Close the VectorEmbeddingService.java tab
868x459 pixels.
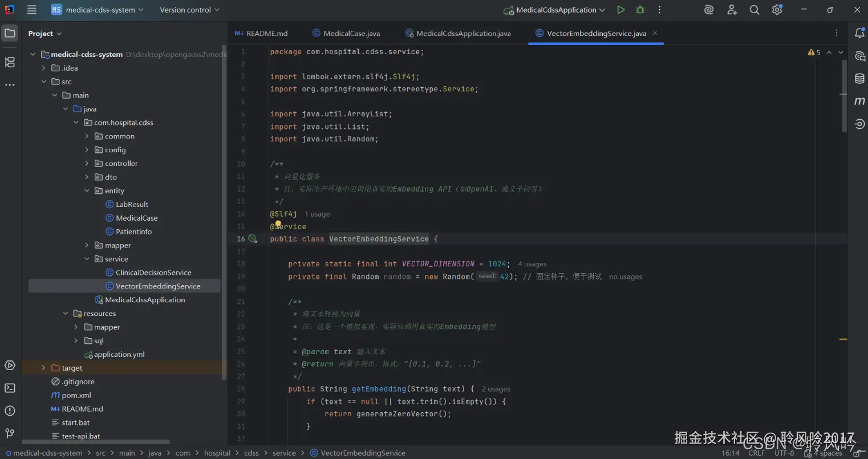(655, 33)
